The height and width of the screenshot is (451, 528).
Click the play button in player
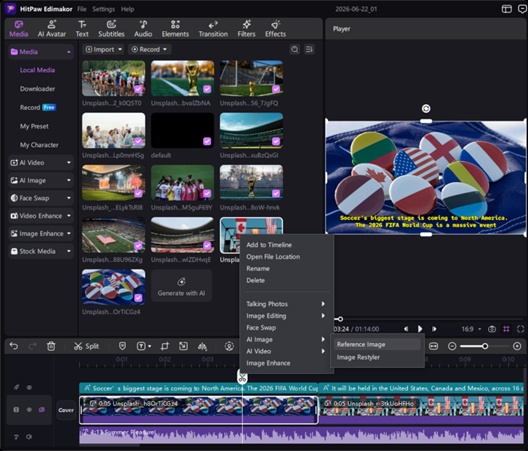click(420, 329)
